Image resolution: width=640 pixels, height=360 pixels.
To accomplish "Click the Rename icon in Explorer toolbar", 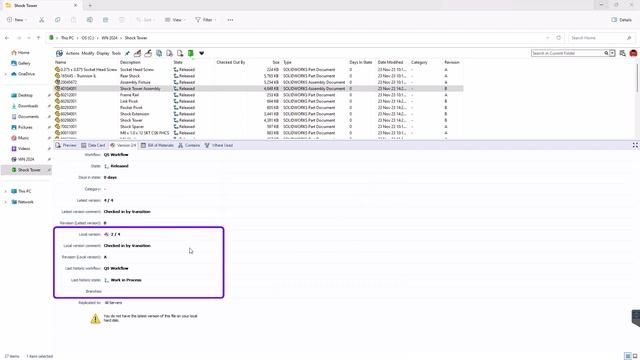I will 89,20.
